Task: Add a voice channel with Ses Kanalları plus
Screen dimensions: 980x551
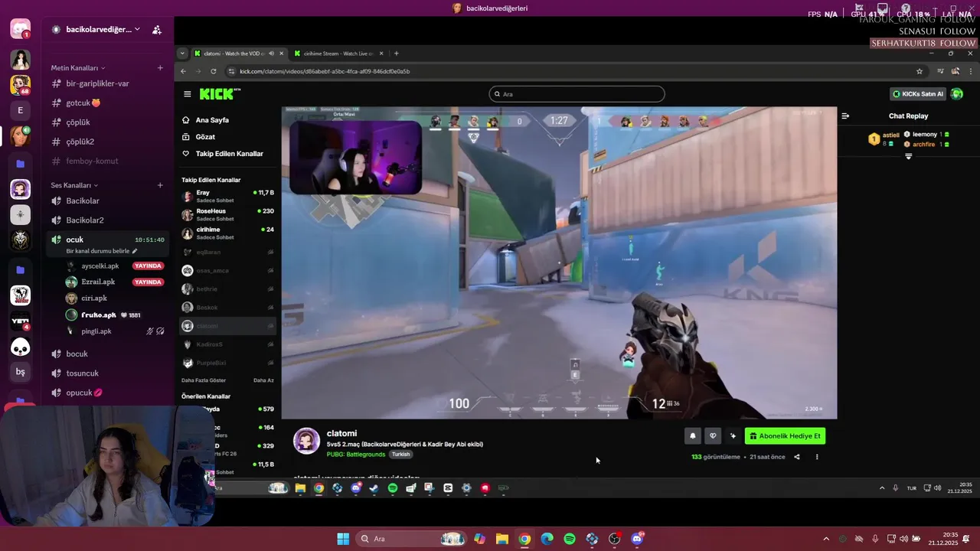Action: point(160,185)
